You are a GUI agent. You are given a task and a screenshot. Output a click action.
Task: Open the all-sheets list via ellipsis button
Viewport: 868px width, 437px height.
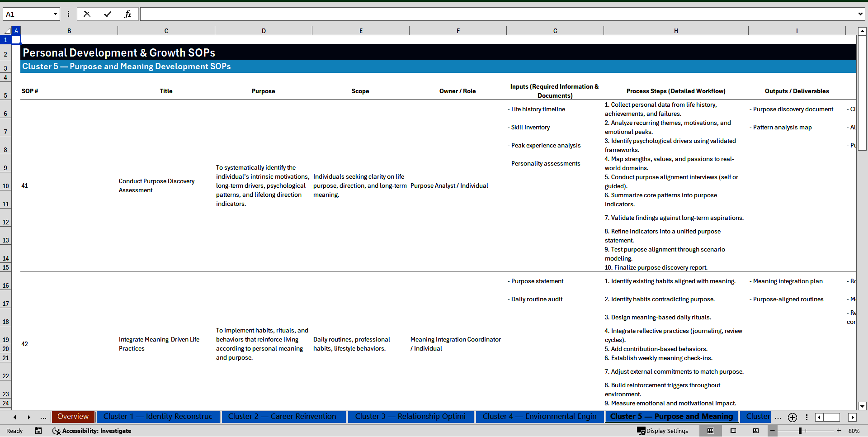[x=778, y=418]
